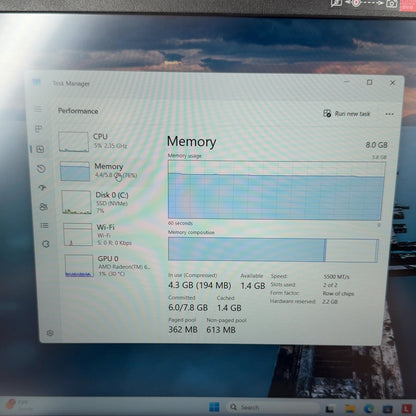Open the Processes page icon in sidebar
This screenshot has height=416, width=416.
[x=39, y=129]
